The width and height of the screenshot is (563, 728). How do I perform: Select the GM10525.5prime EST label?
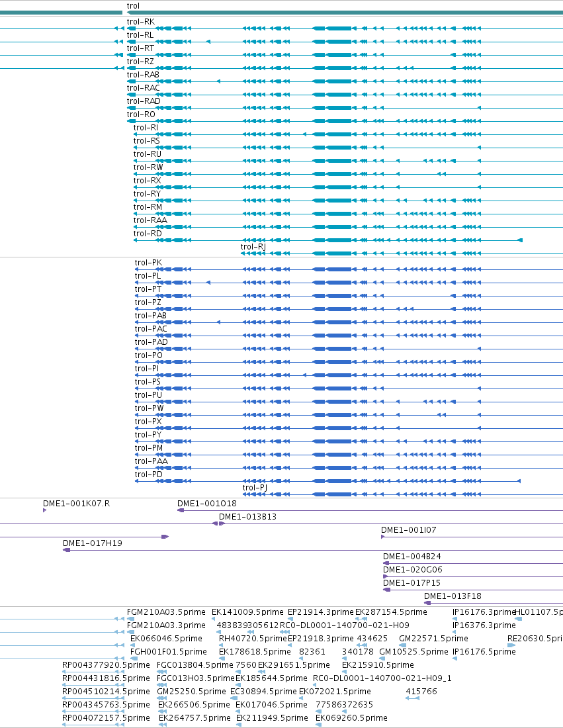pos(414,652)
